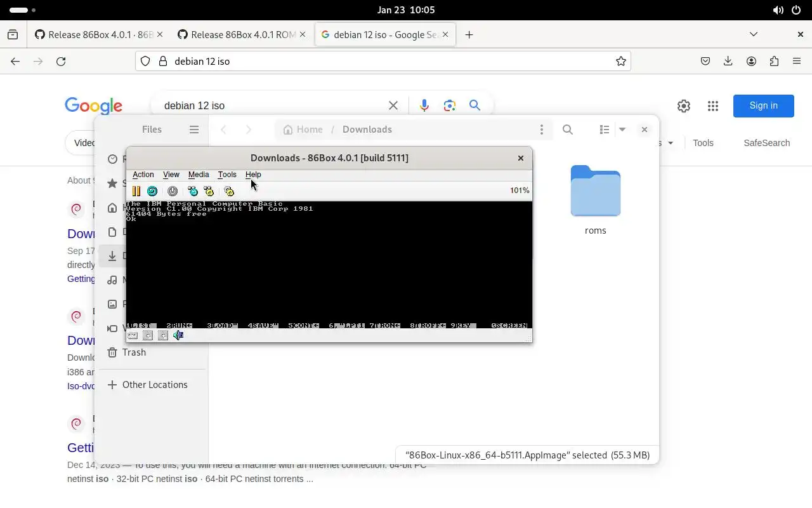
Task: Click the Google Sign in button
Action: pyautogui.click(x=764, y=106)
